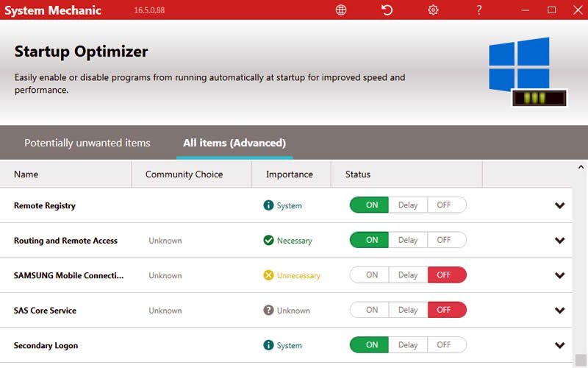Expand SAS Core Service details
Viewport: 588px width, 368px height.
click(559, 310)
